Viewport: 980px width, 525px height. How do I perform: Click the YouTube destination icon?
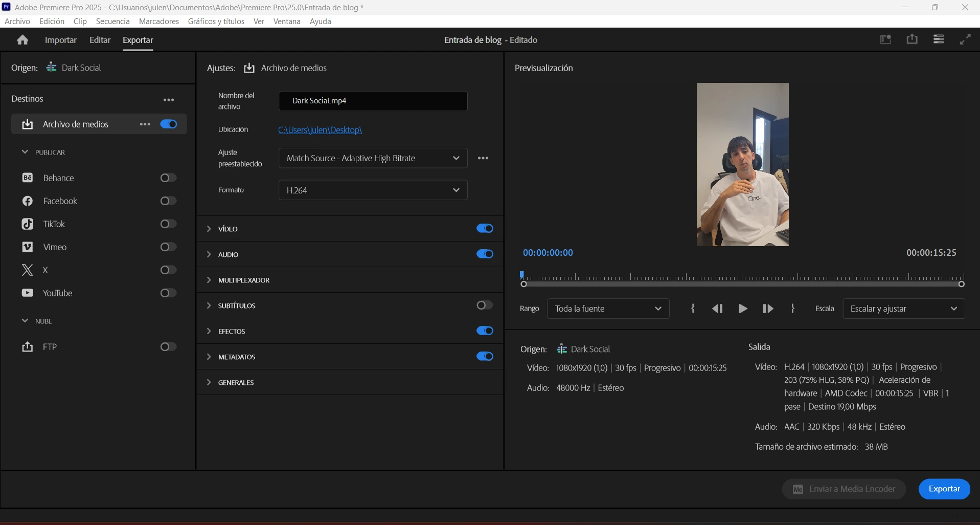[x=28, y=293]
